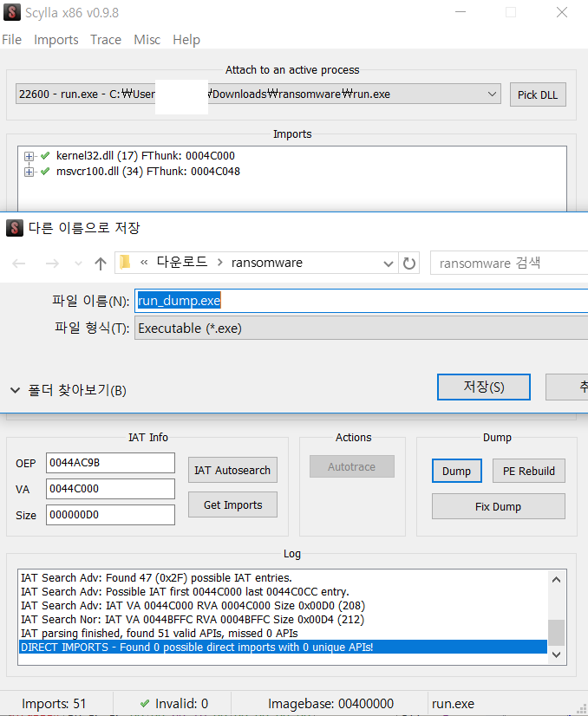Refresh the ransomware folder view
This screenshot has width=588, height=716.
coord(408,263)
